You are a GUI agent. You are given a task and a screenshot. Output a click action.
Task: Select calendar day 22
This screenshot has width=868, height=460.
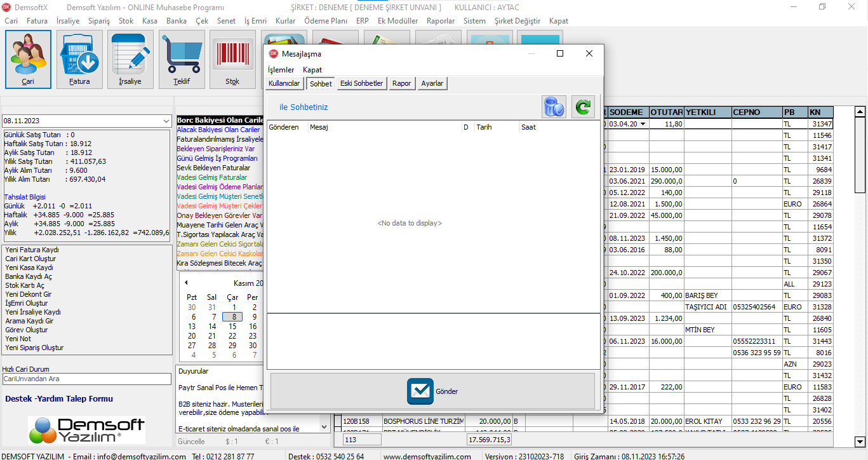(232, 336)
